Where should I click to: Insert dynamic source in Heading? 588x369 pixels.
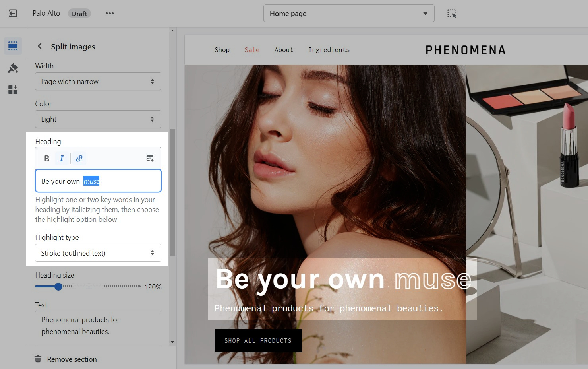(150, 159)
